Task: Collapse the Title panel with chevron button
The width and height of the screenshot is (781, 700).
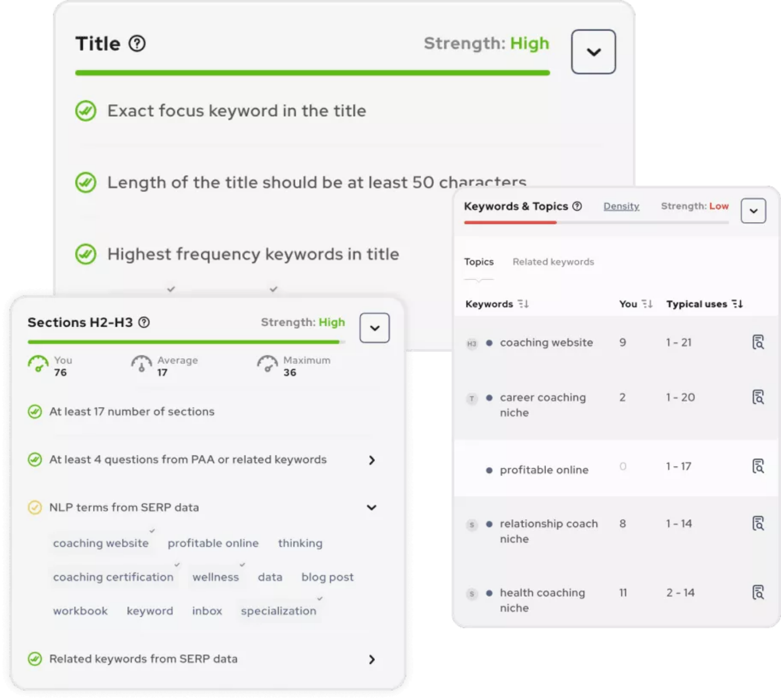Action: pos(593,51)
